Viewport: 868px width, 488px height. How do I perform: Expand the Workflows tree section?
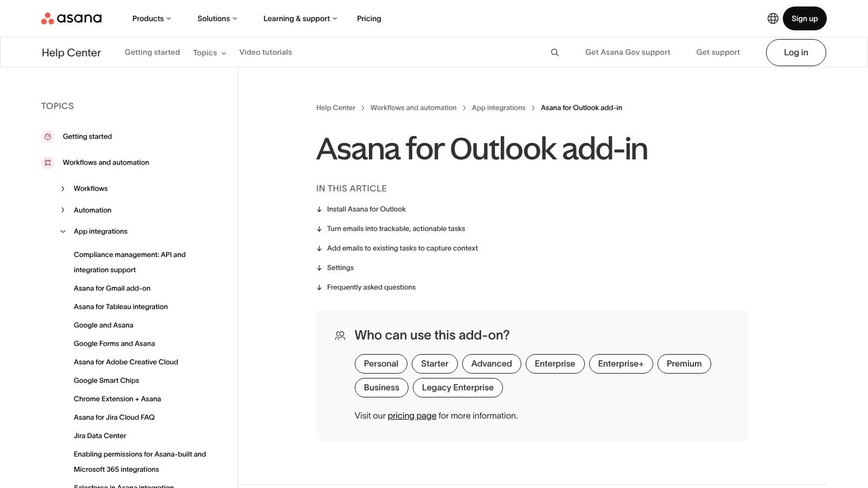click(63, 189)
